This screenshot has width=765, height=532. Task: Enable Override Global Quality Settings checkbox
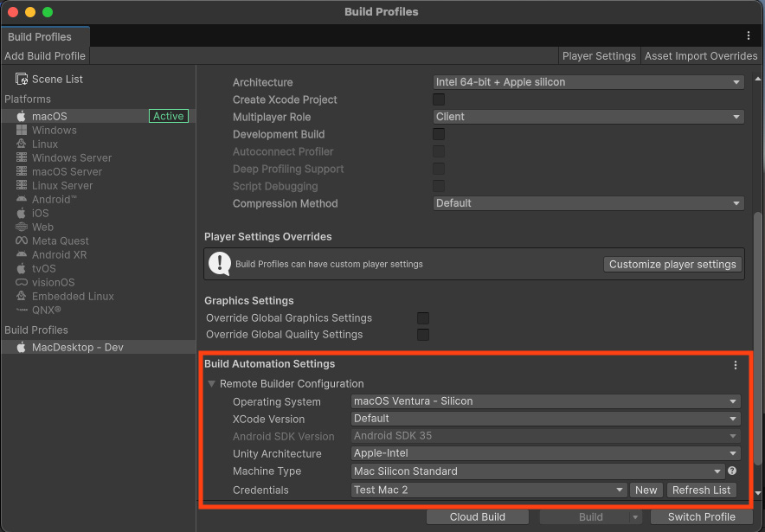pyautogui.click(x=423, y=335)
